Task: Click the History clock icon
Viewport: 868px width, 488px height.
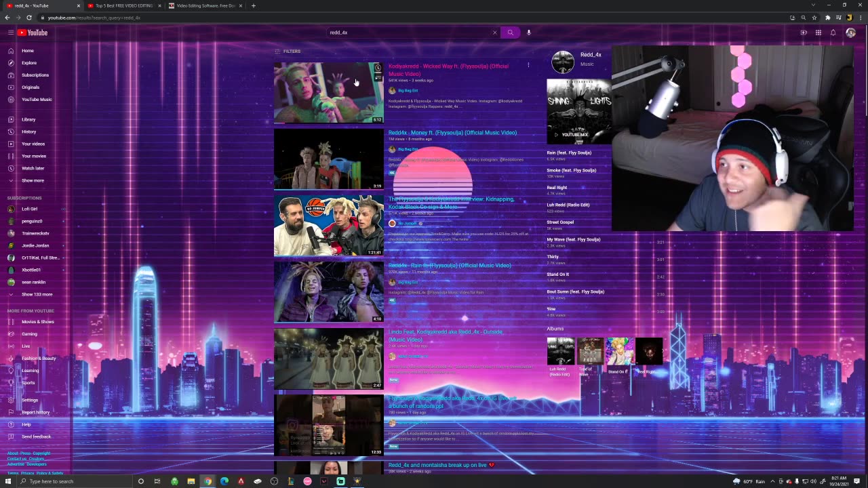Action: [11, 131]
